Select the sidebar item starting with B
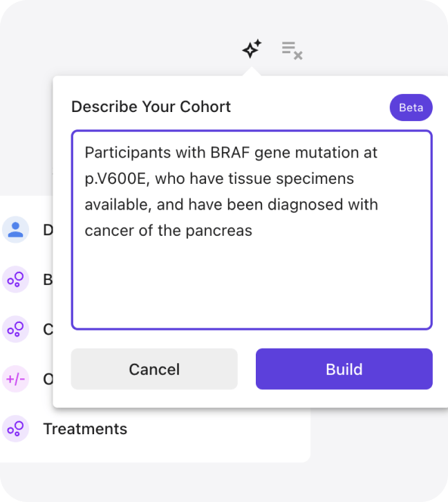 (48, 280)
